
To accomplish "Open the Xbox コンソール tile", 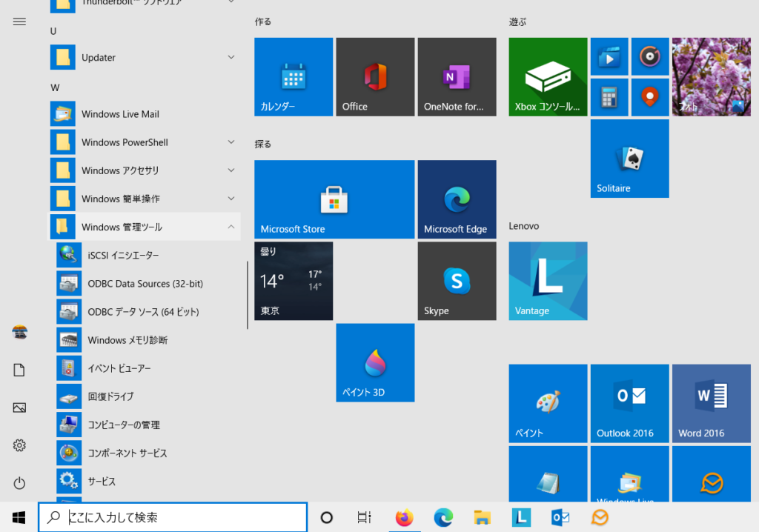I will 548,76.
